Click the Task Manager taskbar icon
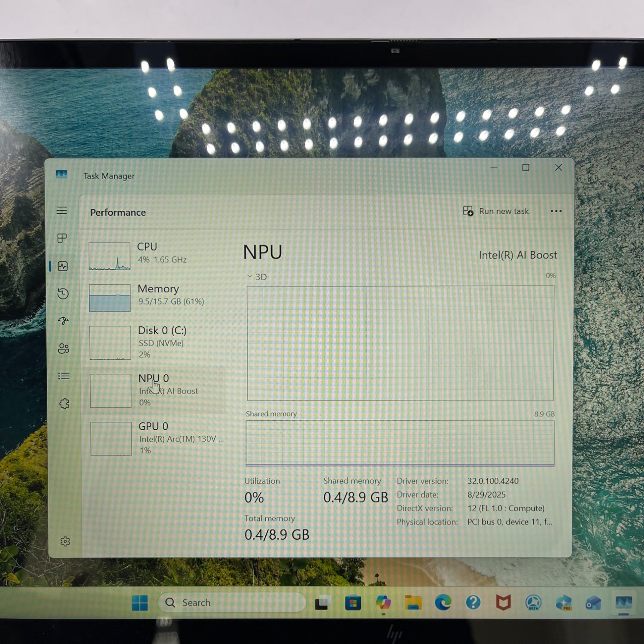The height and width of the screenshot is (644, 644). pos(623,603)
